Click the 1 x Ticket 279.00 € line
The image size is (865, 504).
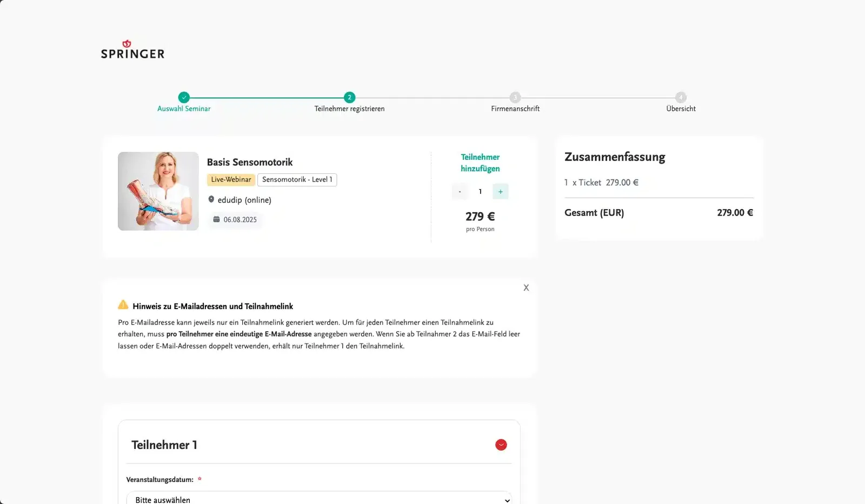[601, 183]
